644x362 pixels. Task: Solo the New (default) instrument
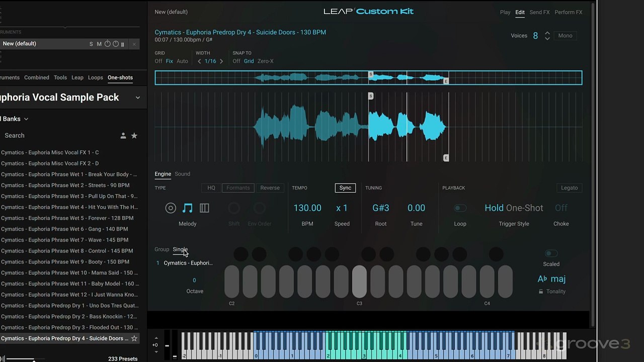[91, 44]
